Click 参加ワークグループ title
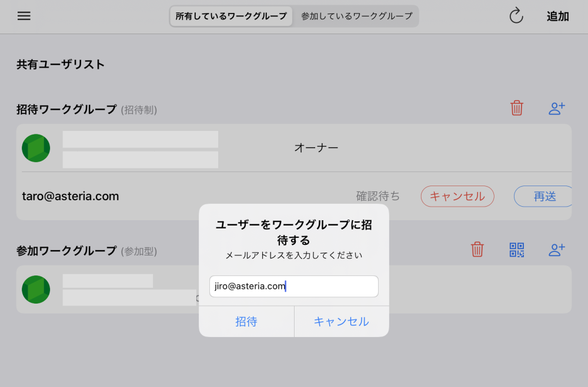The image size is (588, 387). pyautogui.click(x=67, y=251)
